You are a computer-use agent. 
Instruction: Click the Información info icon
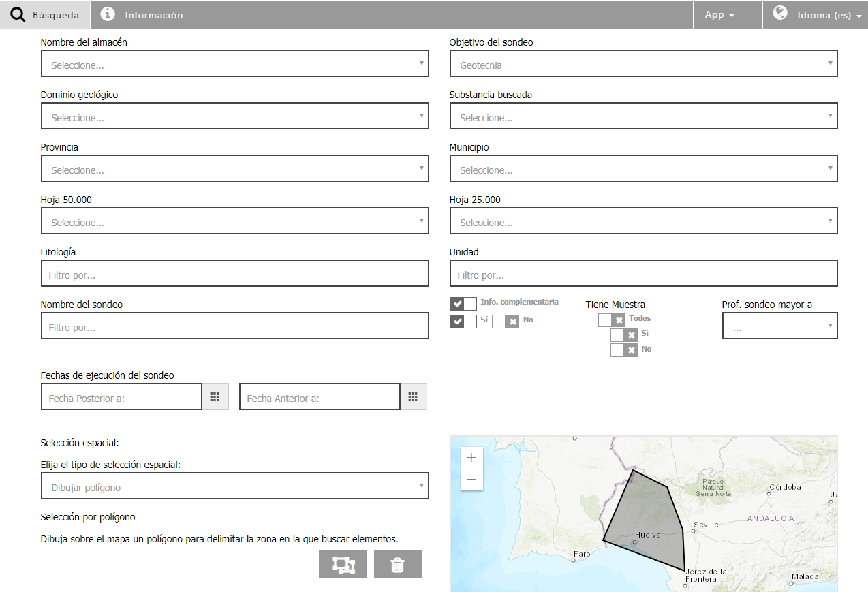pyautogui.click(x=108, y=14)
